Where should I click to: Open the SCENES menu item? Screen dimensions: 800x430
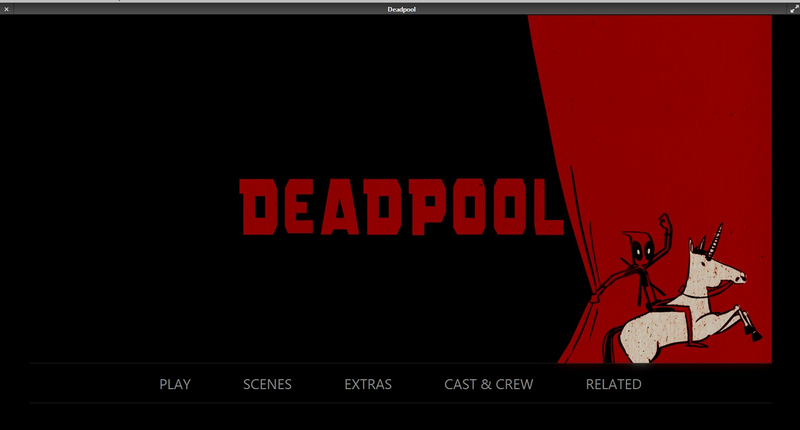267,384
